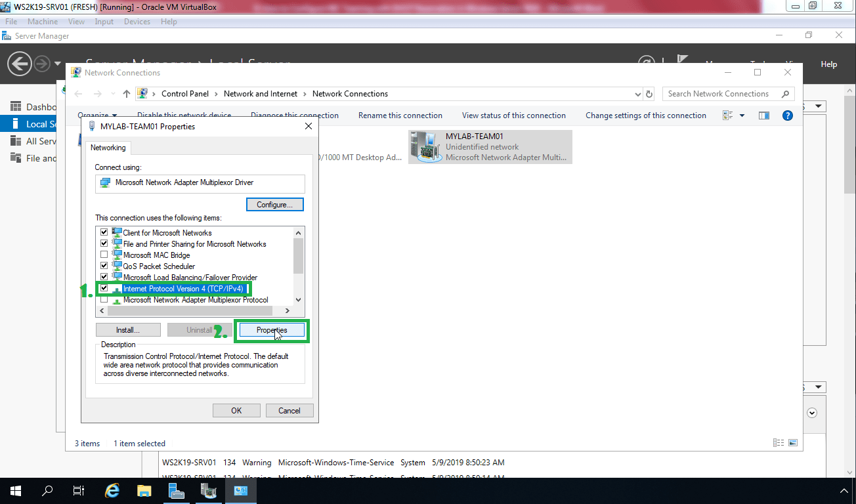Click Server Manager back navigation arrow
This screenshot has width=856, height=504.
(x=20, y=64)
